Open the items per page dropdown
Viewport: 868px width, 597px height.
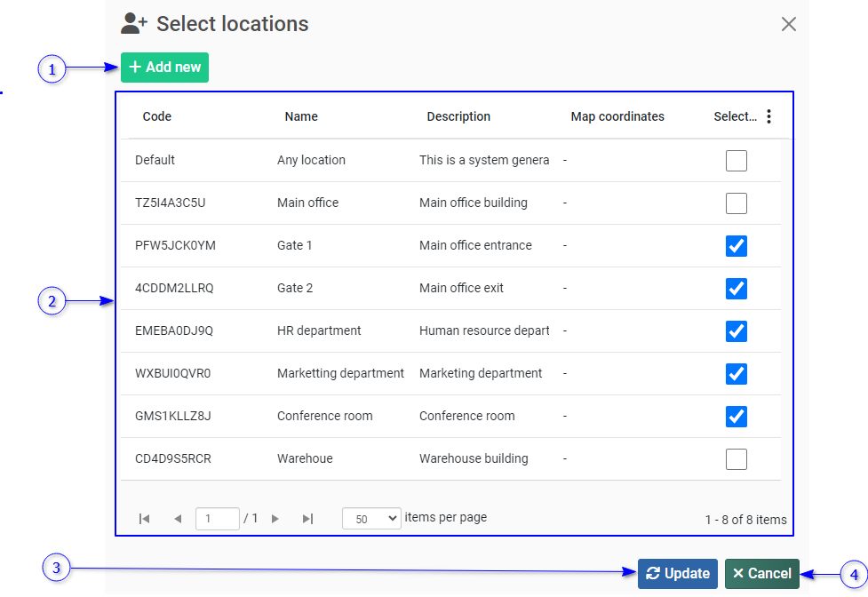(x=371, y=519)
